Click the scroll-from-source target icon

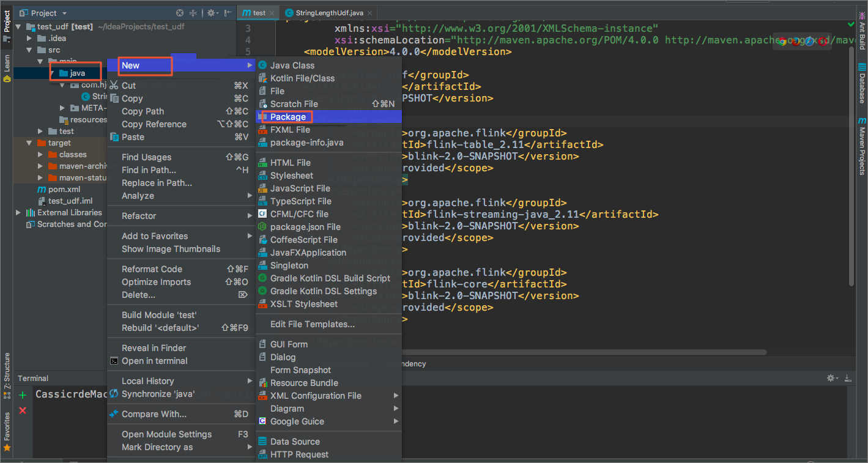pos(180,13)
